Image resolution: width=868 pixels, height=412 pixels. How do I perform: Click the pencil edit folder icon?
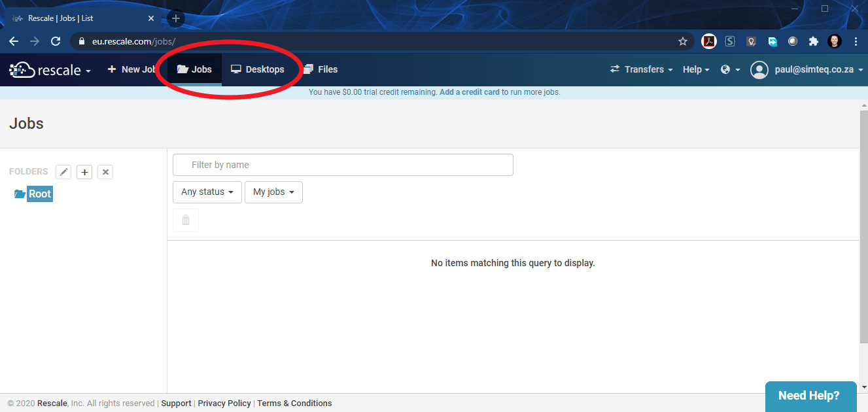point(63,172)
